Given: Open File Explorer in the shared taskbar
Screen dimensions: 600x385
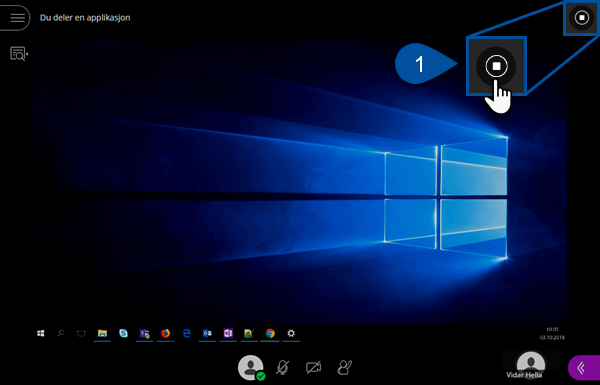Looking at the screenshot, I should tap(102, 333).
